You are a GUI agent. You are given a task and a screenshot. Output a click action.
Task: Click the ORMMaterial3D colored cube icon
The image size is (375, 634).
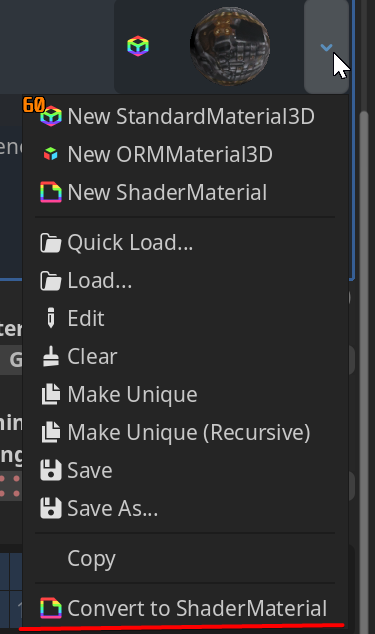coord(51,154)
